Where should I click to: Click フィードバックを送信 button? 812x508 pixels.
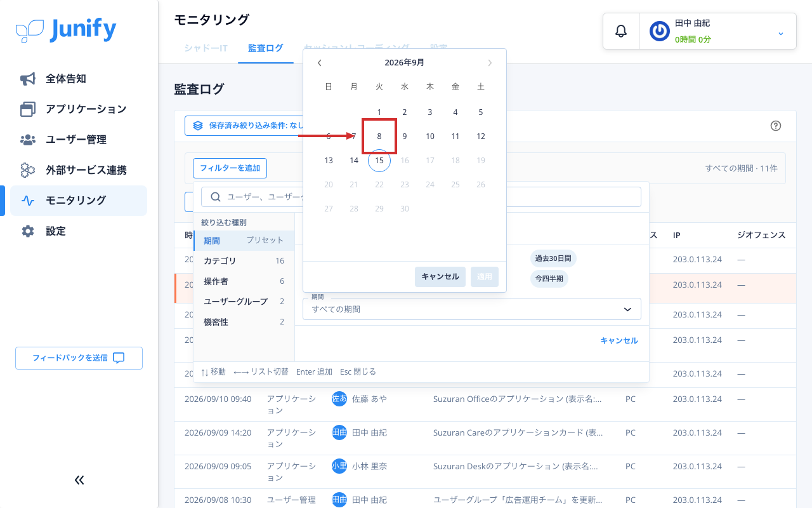(x=79, y=358)
